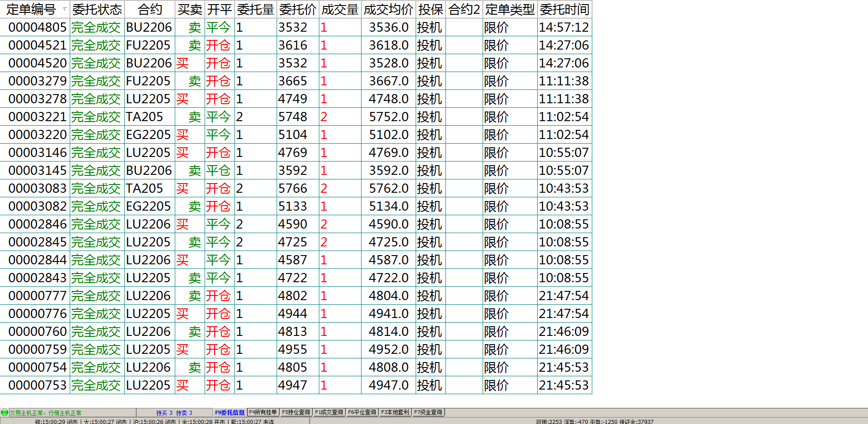Click the exchange clock status 郑:15:00:29 闭市
868x424 pixels.
[x=56, y=421]
